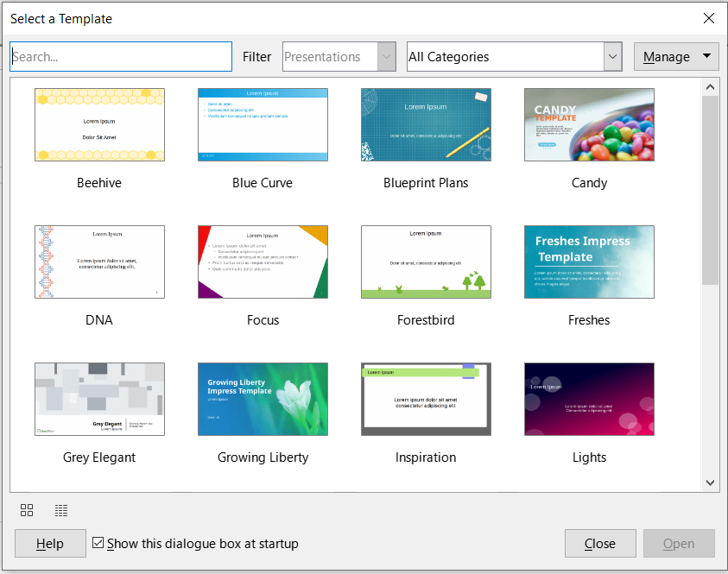Select the Growing Liberty template

(x=263, y=399)
